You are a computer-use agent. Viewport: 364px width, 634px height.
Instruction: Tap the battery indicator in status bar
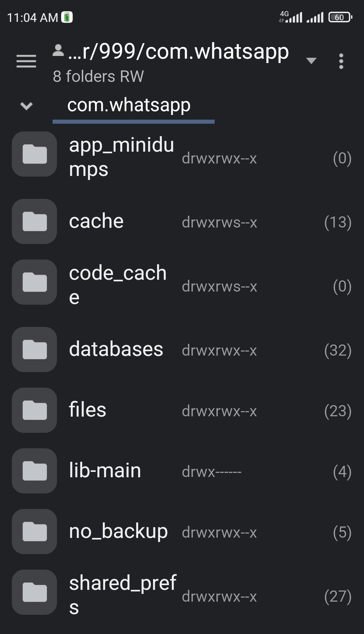point(340,17)
